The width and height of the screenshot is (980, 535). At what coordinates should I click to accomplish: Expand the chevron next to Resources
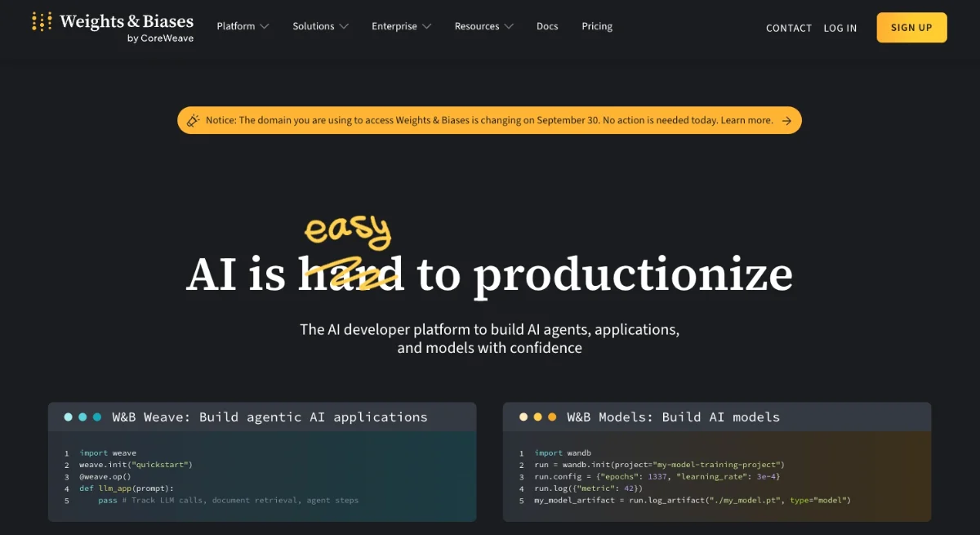(x=509, y=27)
